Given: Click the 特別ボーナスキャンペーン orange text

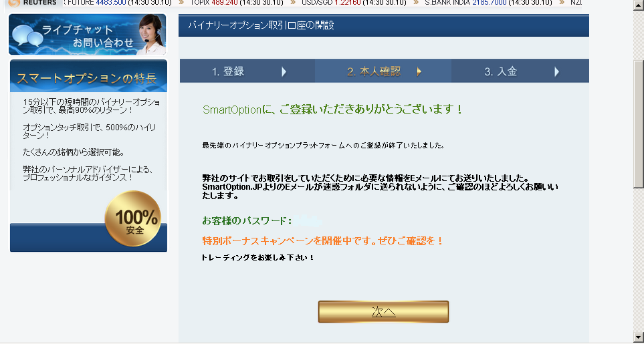Looking at the screenshot, I should pos(323,241).
